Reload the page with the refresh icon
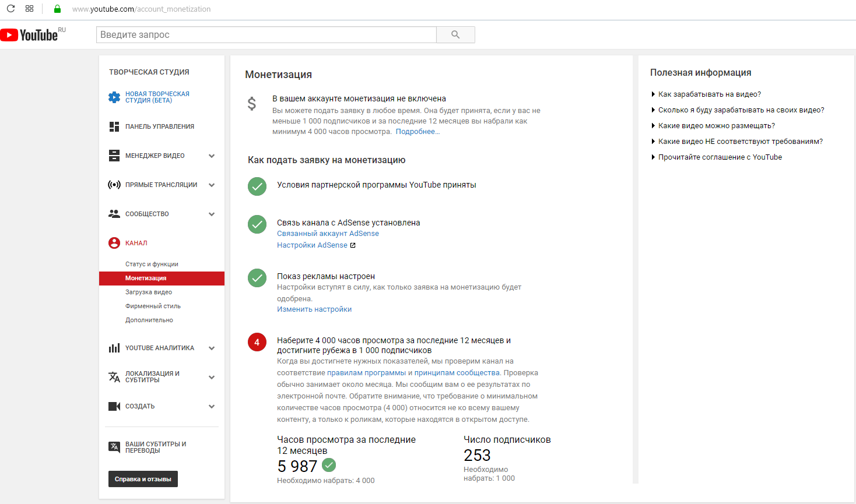 [x=10, y=9]
